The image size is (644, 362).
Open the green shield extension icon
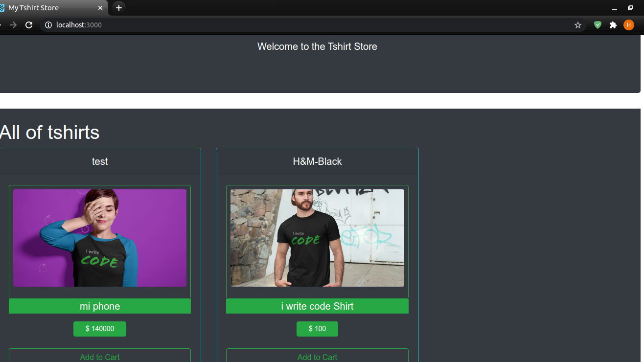[598, 25]
